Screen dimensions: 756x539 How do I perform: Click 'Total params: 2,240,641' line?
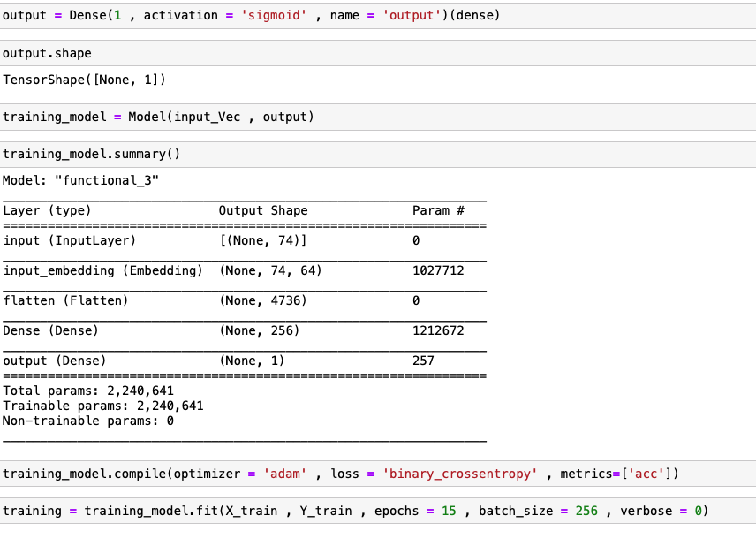pos(88,391)
